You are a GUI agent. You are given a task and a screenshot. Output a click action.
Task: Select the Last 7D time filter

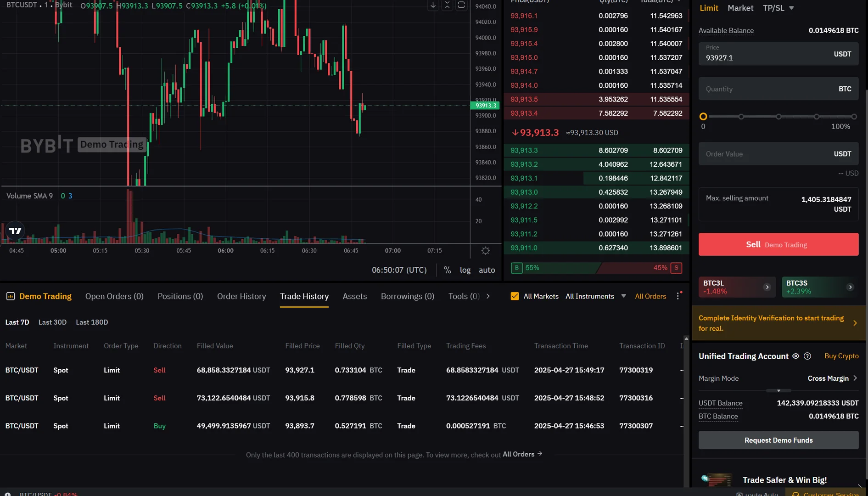(17, 322)
